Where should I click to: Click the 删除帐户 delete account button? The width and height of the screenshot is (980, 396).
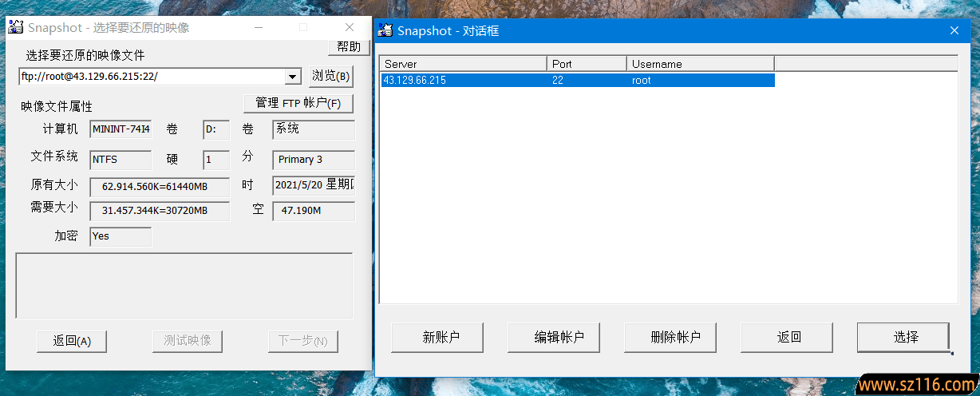click(x=670, y=337)
